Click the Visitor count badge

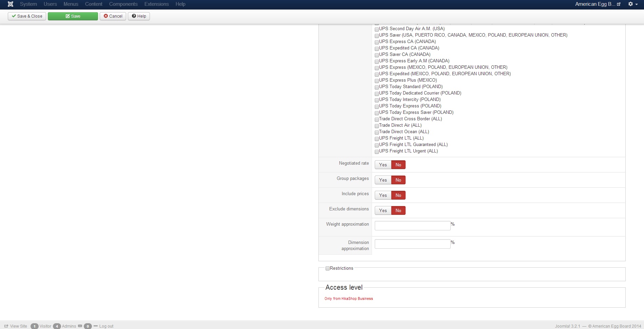click(35, 326)
